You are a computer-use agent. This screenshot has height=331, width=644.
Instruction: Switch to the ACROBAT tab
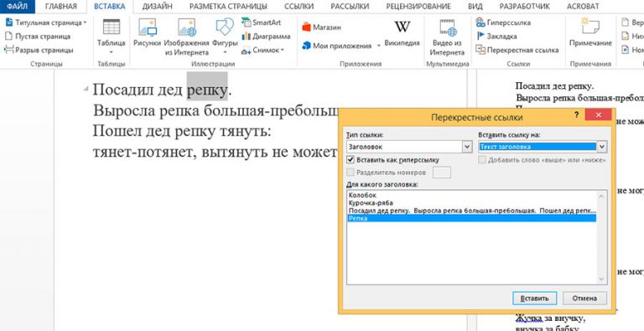(583, 7)
